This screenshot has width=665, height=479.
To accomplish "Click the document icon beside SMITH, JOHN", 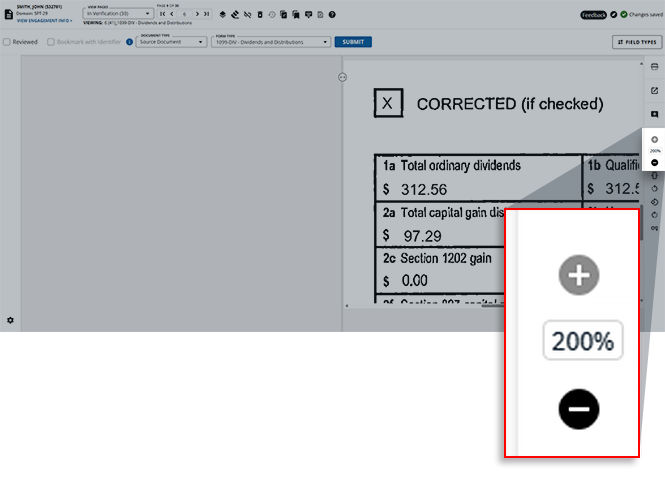I will 8,14.
